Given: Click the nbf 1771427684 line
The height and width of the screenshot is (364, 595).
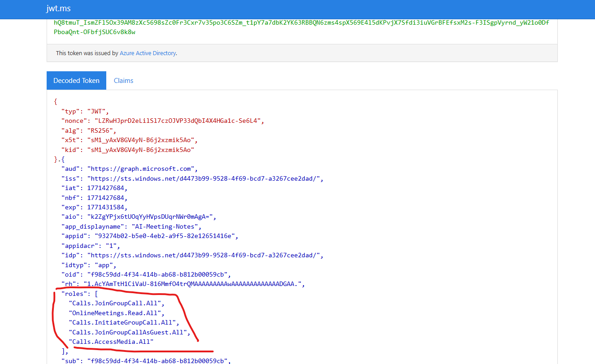Looking at the screenshot, I should [95, 198].
